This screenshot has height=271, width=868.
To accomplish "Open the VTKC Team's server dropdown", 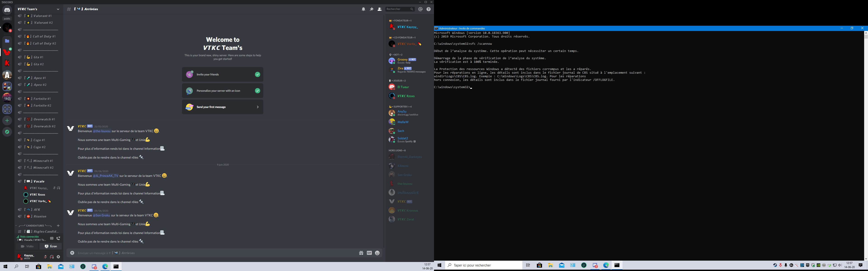I will tap(58, 9).
